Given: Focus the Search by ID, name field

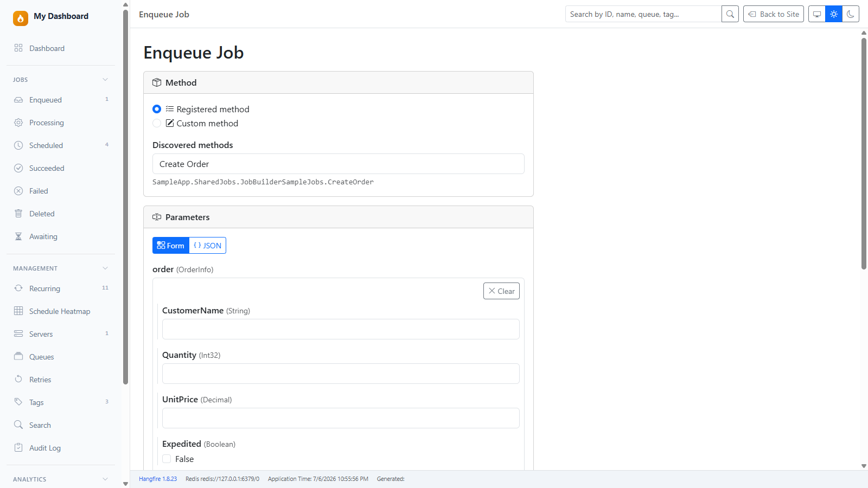Looking at the screenshot, I should pyautogui.click(x=643, y=14).
